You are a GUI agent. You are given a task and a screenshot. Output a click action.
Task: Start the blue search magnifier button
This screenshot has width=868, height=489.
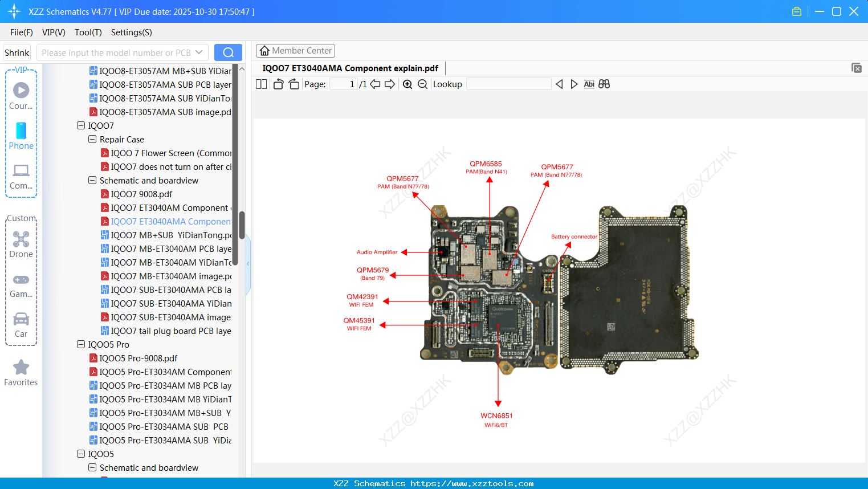228,52
